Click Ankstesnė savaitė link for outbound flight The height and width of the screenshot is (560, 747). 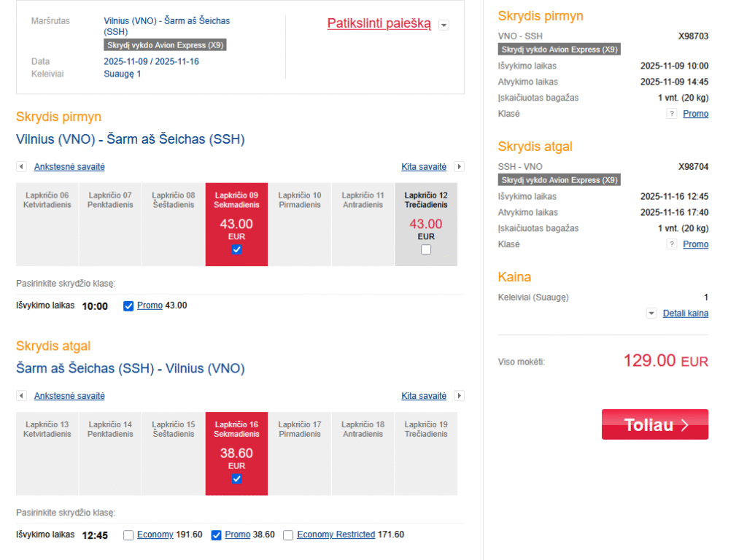click(69, 167)
